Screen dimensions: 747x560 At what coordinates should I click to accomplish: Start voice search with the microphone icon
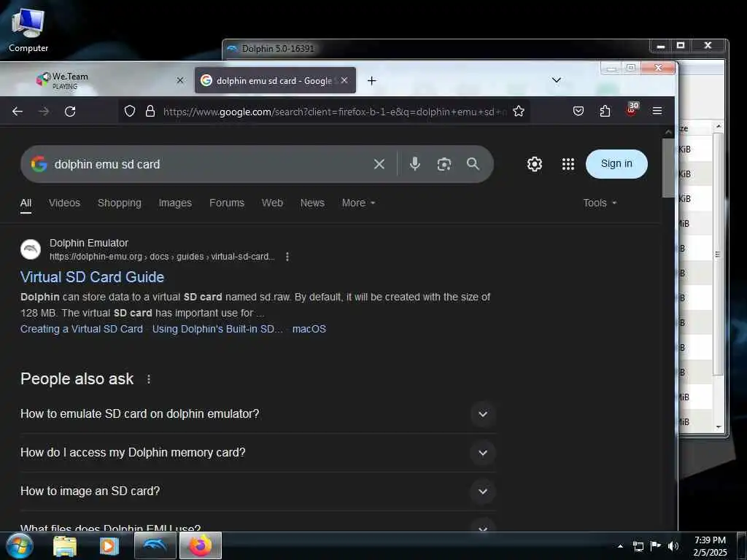[415, 164]
